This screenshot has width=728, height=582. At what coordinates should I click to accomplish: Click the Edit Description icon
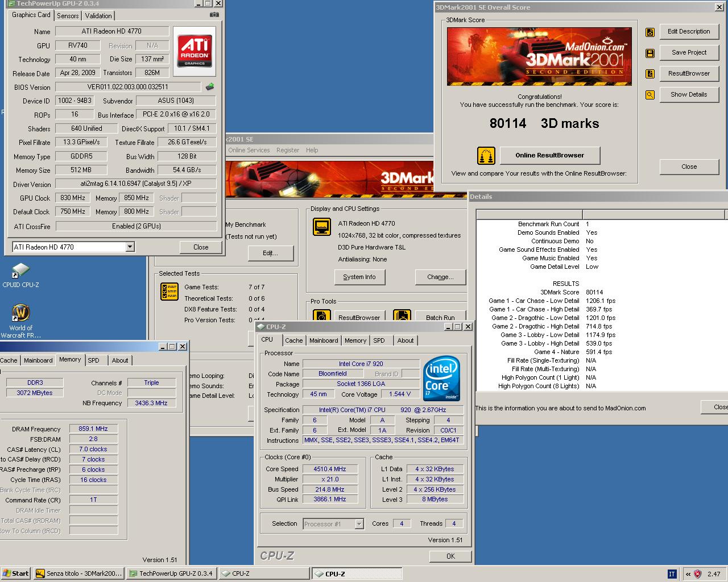(x=650, y=32)
